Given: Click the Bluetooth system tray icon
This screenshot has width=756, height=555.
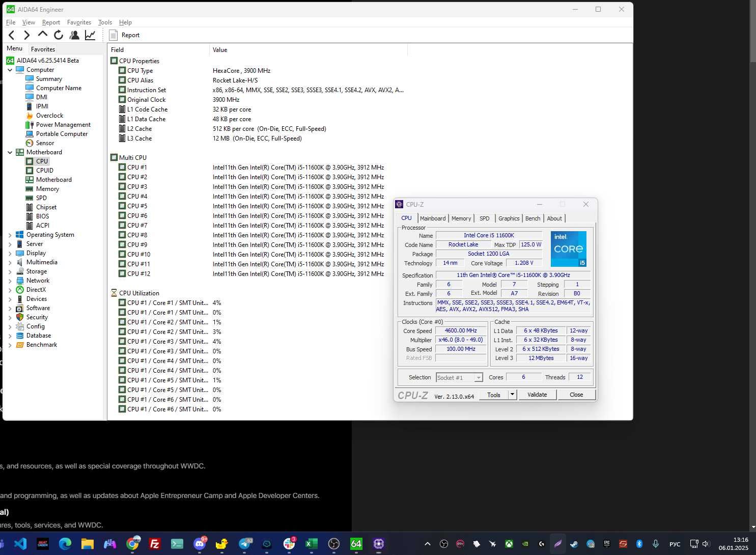Looking at the screenshot, I should (x=639, y=544).
